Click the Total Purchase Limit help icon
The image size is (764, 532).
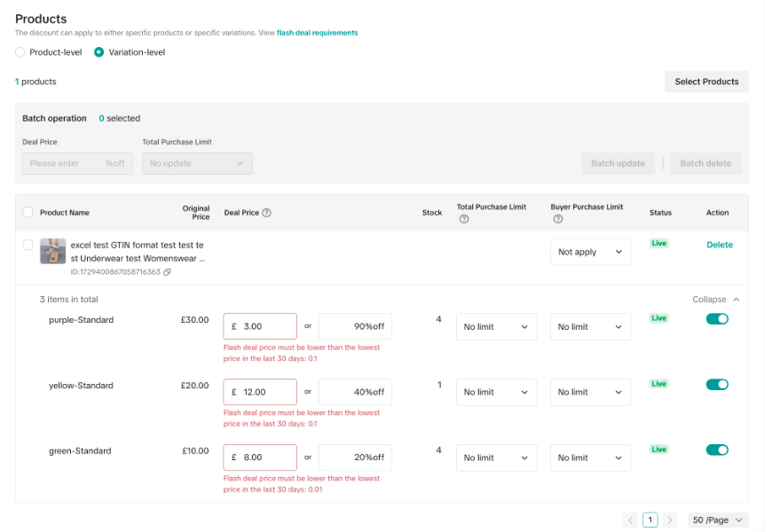(x=464, y=219)
